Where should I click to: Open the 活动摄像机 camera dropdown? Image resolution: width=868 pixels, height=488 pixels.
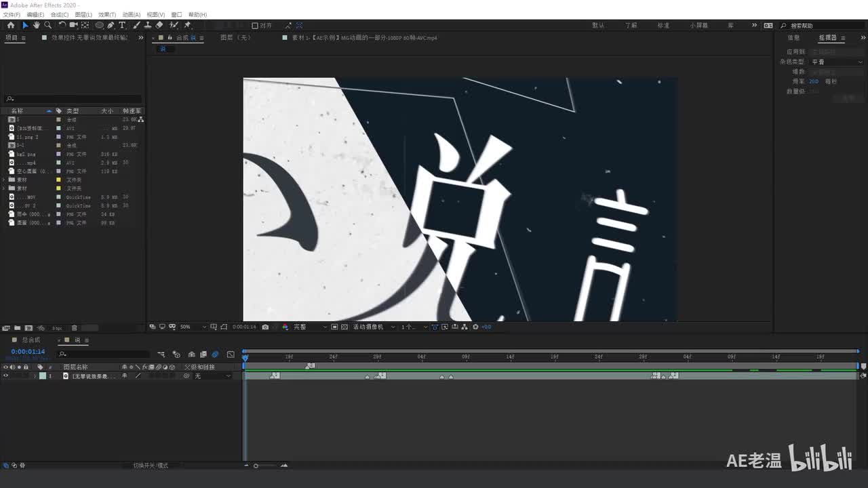pos(374,327)
